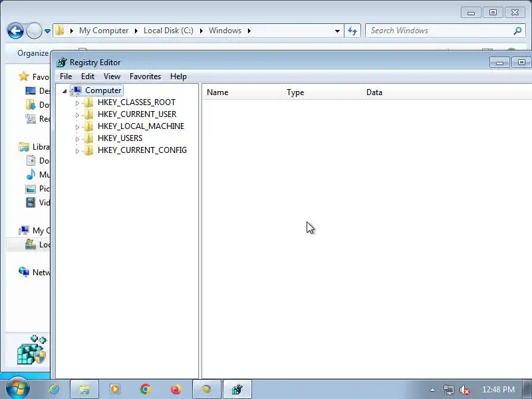Click Windows in Explorer address bar
Image resolution: width=532 pixels, height=399 pixels.
(x=225, y=31)
